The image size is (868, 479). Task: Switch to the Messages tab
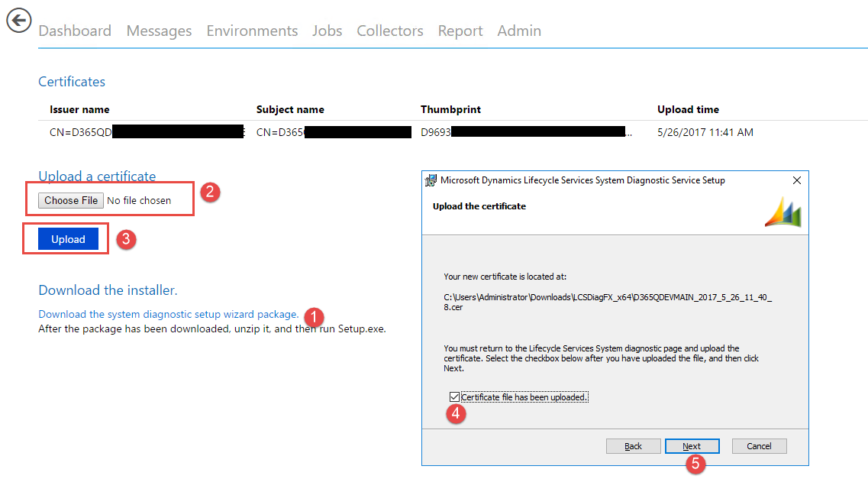tap(159, 31)
